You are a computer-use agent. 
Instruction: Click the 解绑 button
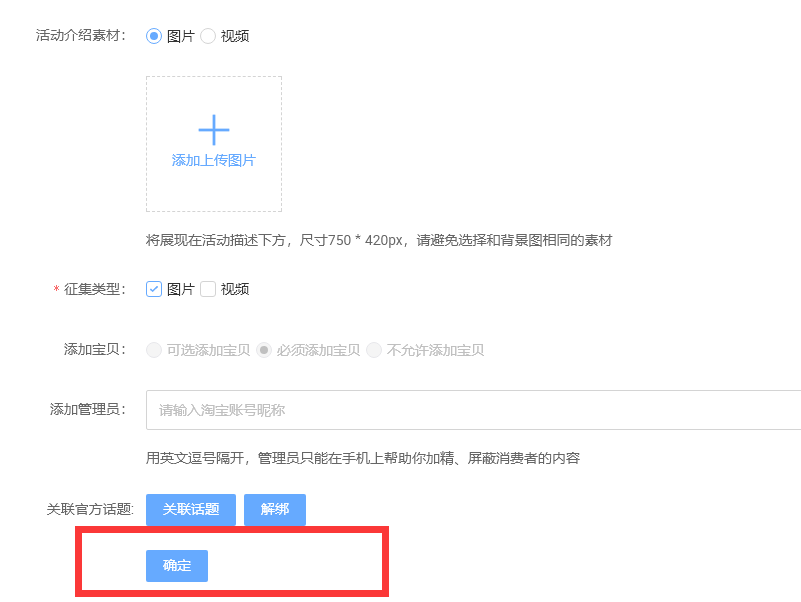coord(275,510)
